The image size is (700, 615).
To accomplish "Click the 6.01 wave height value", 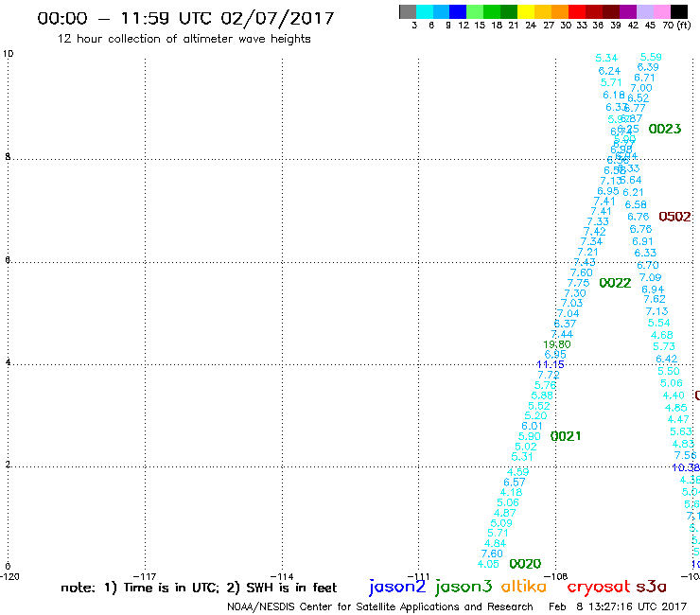I will coord(532,426).
